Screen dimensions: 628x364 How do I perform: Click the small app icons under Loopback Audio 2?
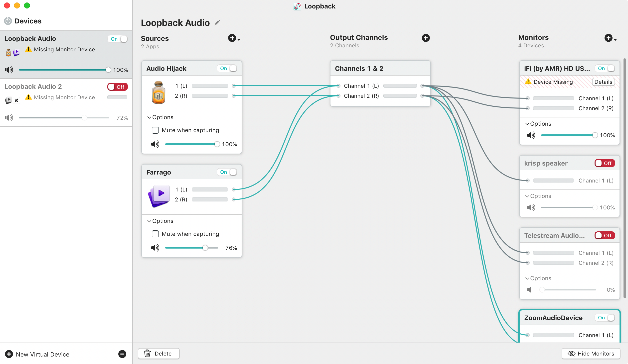pos(12,100)
